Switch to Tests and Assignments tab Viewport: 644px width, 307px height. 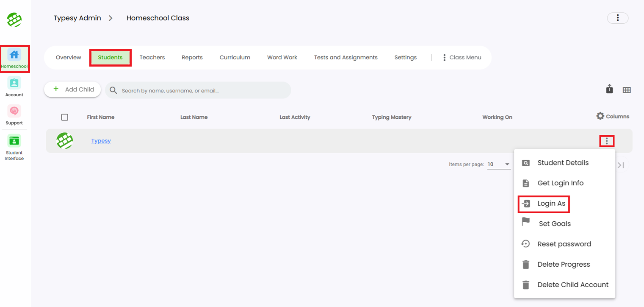346,57
